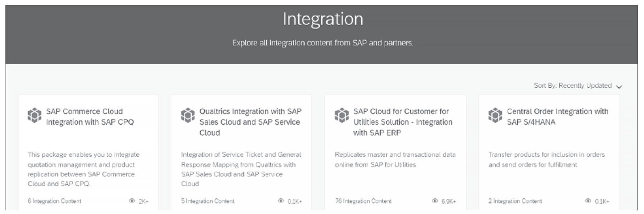Click the 2 Integration Content label

click(515, 201)
